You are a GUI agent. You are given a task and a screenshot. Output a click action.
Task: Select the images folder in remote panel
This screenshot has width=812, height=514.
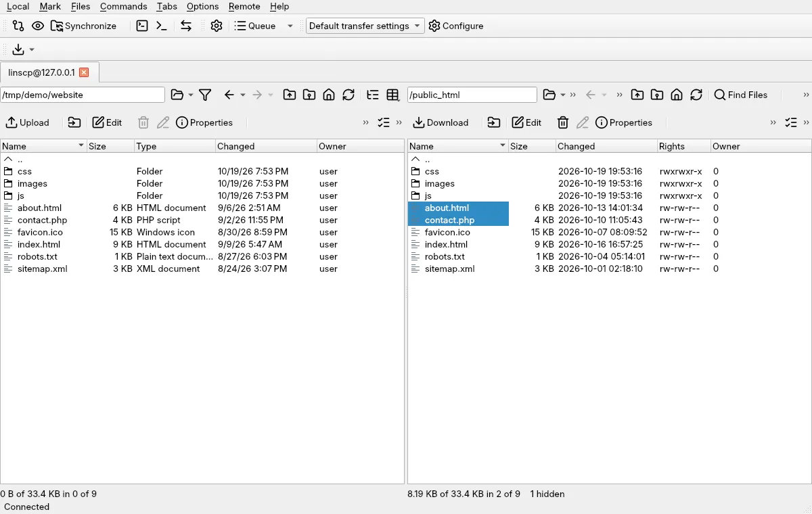[440, 183]
